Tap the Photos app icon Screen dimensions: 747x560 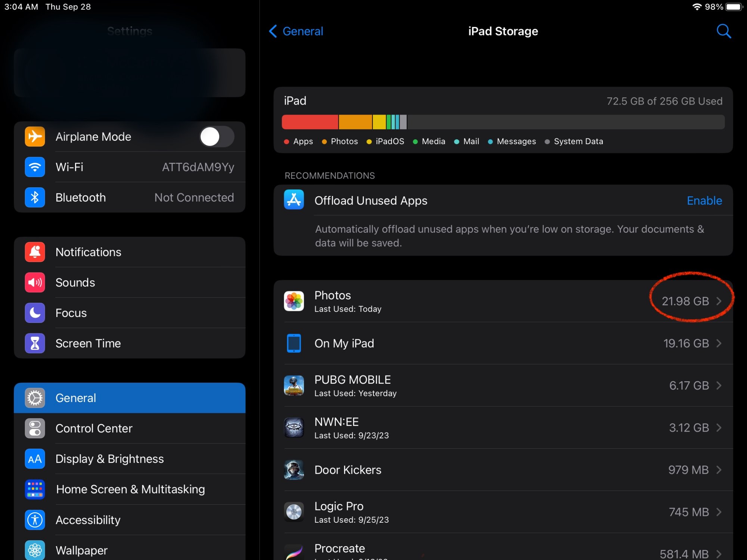(x=294, y=301)
